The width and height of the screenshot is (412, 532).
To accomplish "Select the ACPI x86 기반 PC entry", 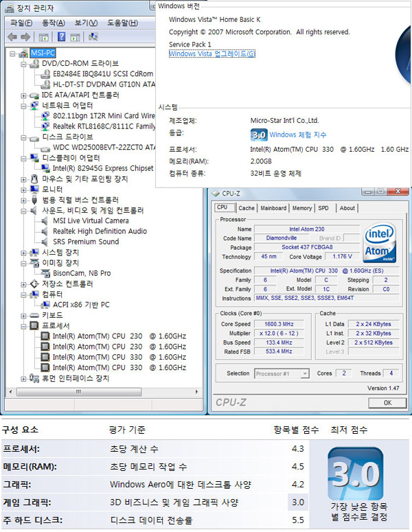I will pyautogui.click(x=81, y=305).
